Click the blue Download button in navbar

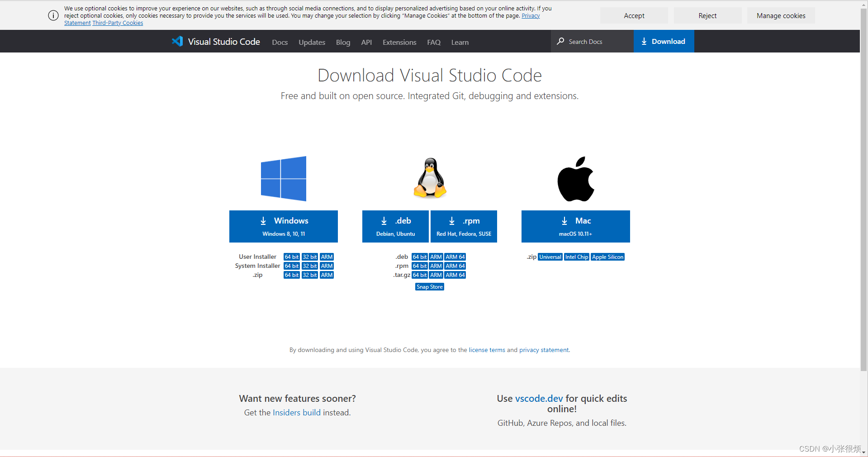point(664,41)
